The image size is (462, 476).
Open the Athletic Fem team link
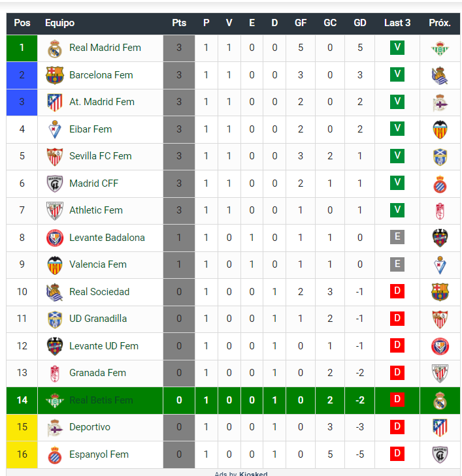pos(96,210)
